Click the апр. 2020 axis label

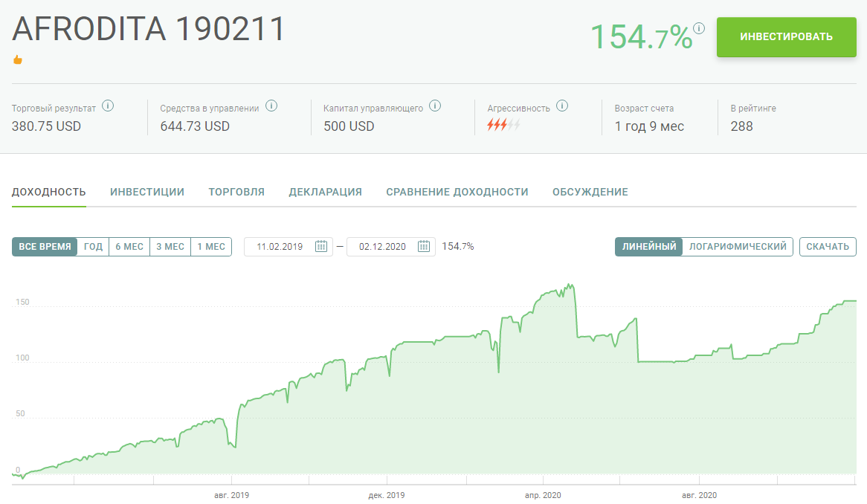[543, 495]
